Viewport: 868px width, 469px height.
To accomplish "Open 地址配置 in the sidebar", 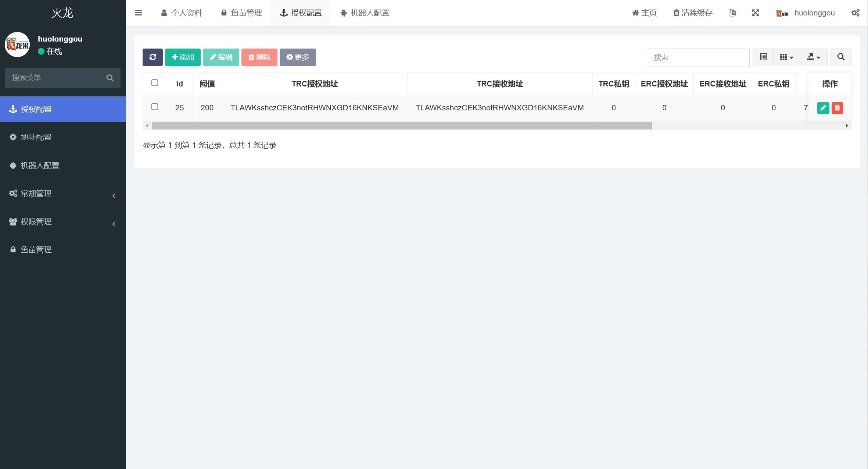I will [x=36, y=137].
